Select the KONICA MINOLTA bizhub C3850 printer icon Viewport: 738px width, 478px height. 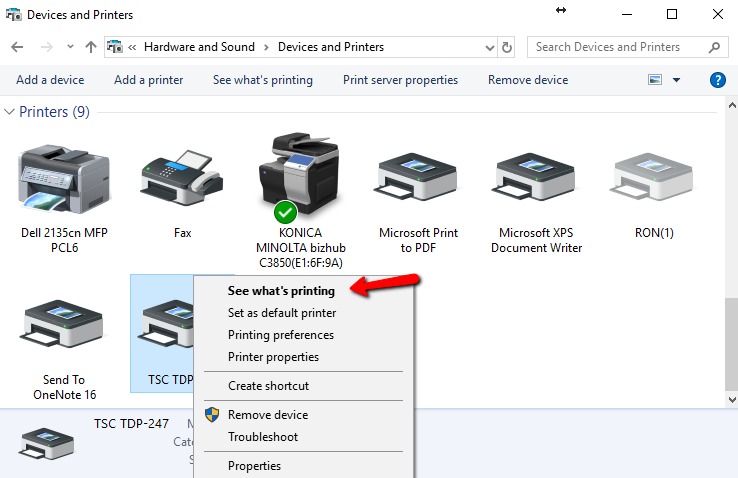(x=299, y=177)
